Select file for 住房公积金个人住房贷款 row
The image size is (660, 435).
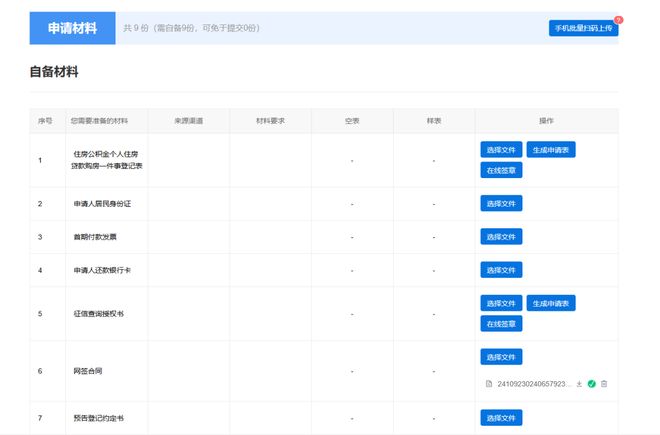point(501,150)
